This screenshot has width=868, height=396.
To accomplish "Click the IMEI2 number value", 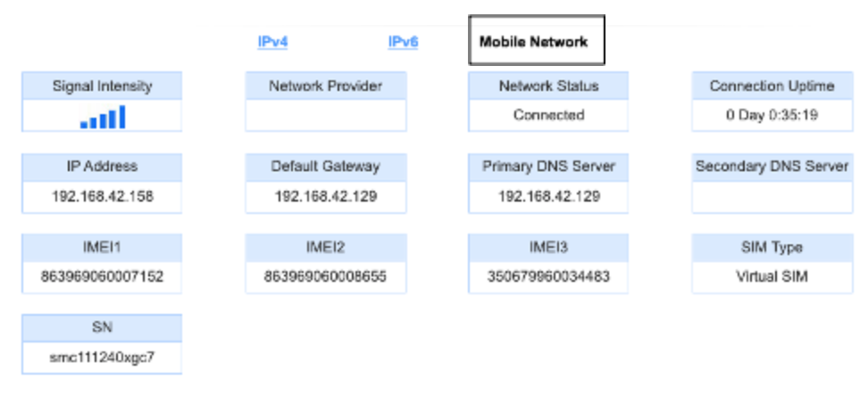I will (x=325, y=276).
